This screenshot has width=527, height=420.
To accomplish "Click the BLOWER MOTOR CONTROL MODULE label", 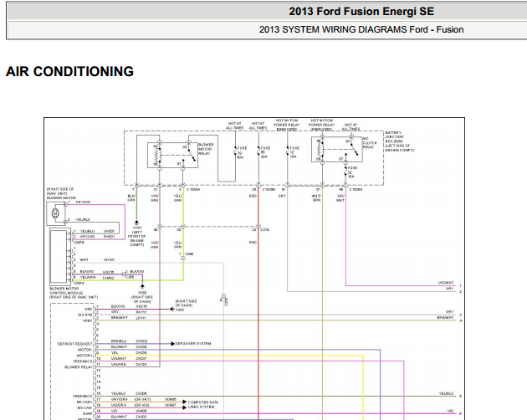I will click(x=74, y=293).
